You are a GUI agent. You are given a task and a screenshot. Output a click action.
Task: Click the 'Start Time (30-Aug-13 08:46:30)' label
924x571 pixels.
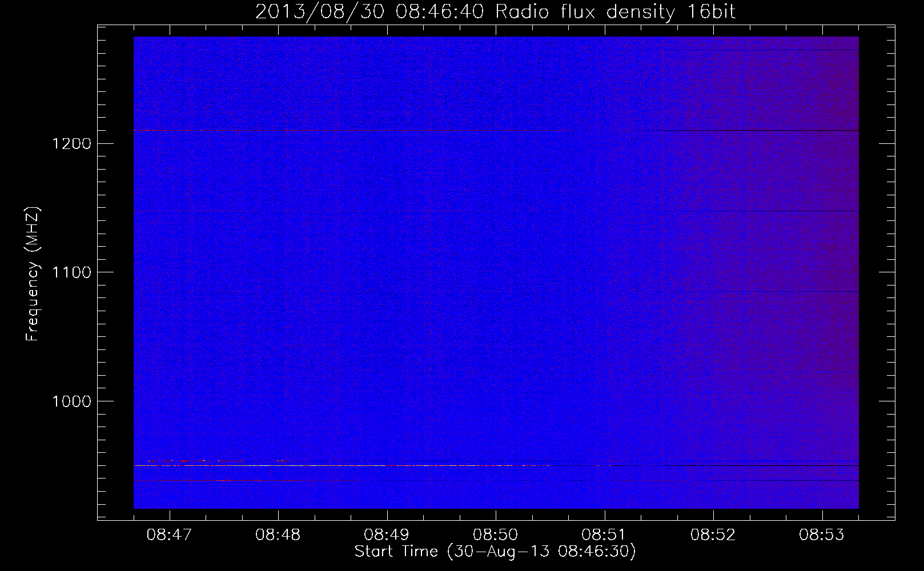click(x=495, y=552)
